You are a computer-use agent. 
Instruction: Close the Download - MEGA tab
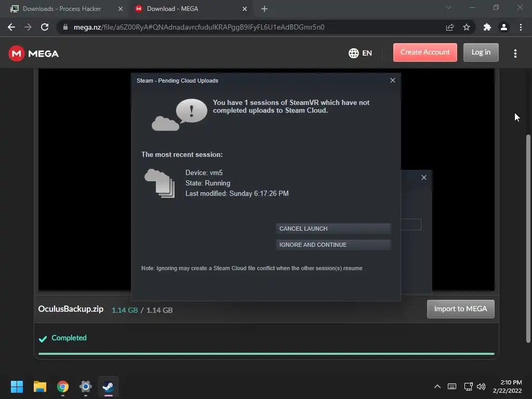click(x=245, y=9)
